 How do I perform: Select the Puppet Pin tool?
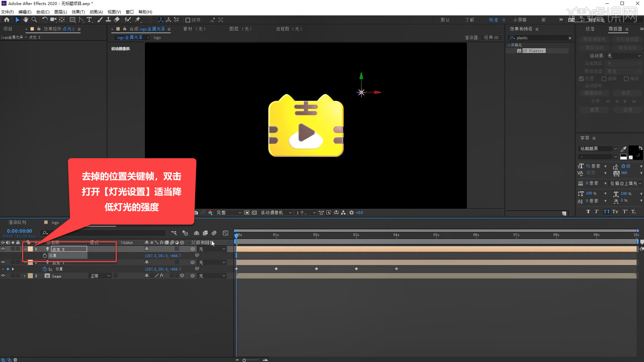point(138,20)
